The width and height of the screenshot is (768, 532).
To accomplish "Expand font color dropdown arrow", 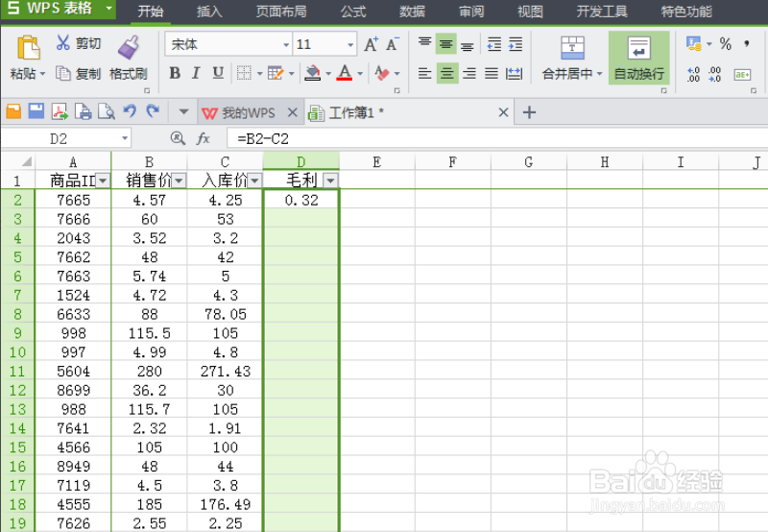I will (x=360, y=74).
